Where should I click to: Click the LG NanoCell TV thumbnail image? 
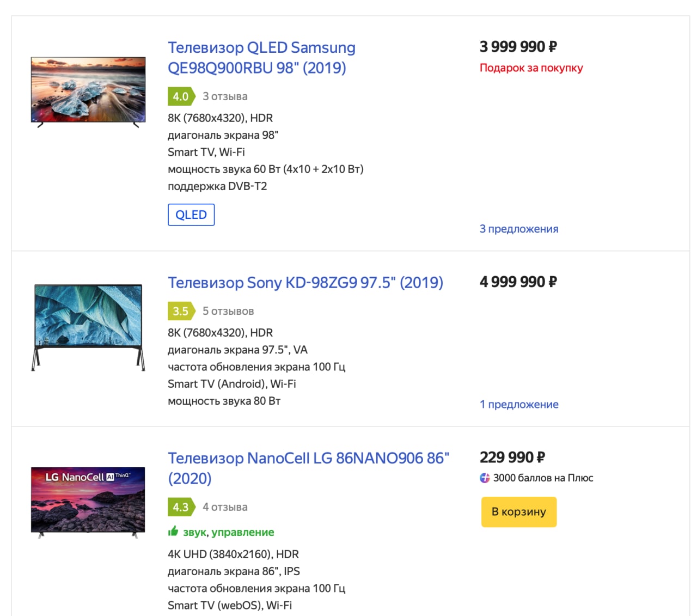pyautogui.click(x=88, y=502)
